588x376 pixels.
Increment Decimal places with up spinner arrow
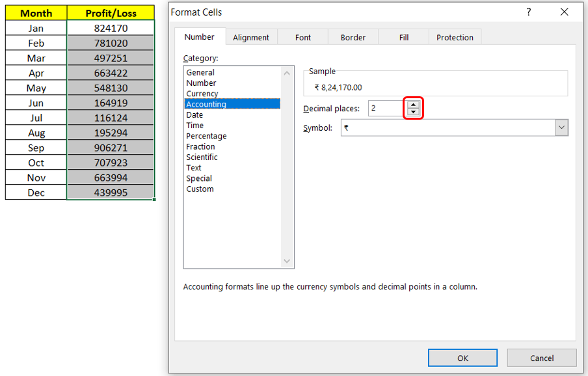click(414, 105)
